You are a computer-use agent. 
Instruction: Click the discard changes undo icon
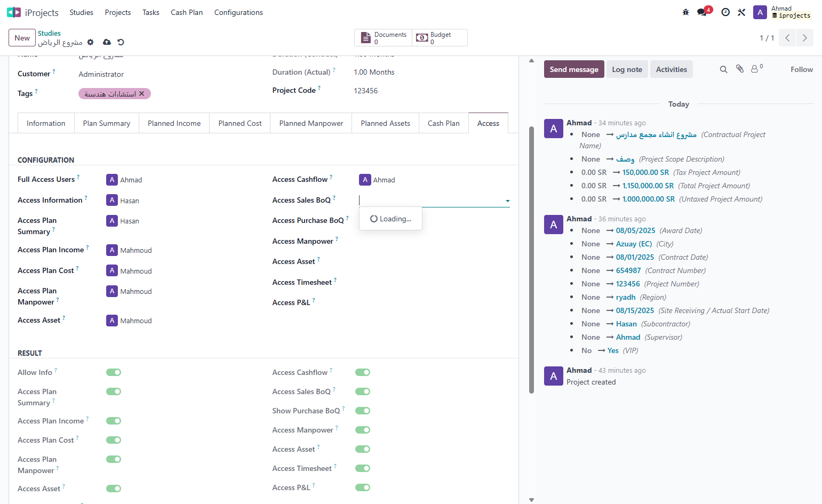click(121, 42)
